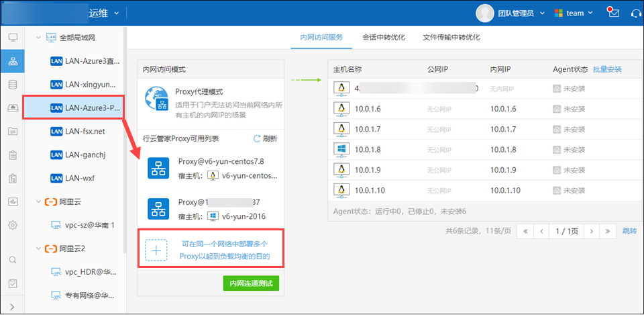Select LAN-fsx.net in the network tree
Viewport: 644px width, 315px height.
(x=85, y=131)
